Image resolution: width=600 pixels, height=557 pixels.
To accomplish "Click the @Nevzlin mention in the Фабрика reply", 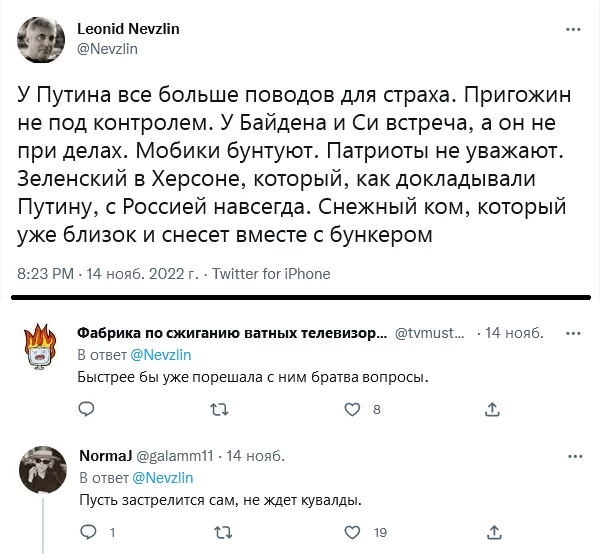I will tap(162, 354).
